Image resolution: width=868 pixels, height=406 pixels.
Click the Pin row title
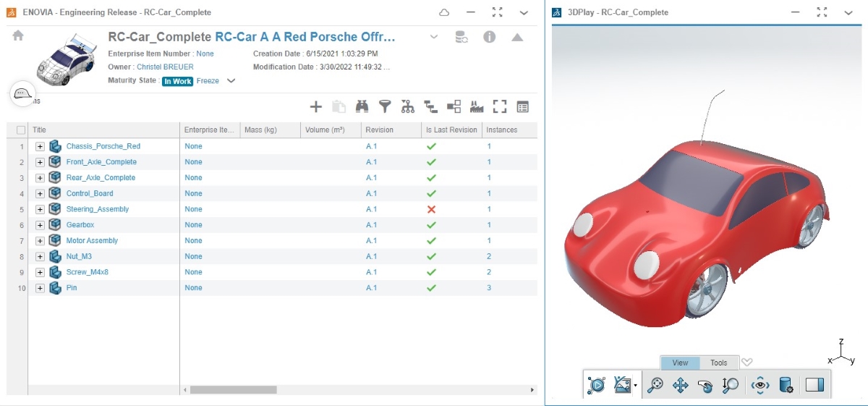coord(72,288)
